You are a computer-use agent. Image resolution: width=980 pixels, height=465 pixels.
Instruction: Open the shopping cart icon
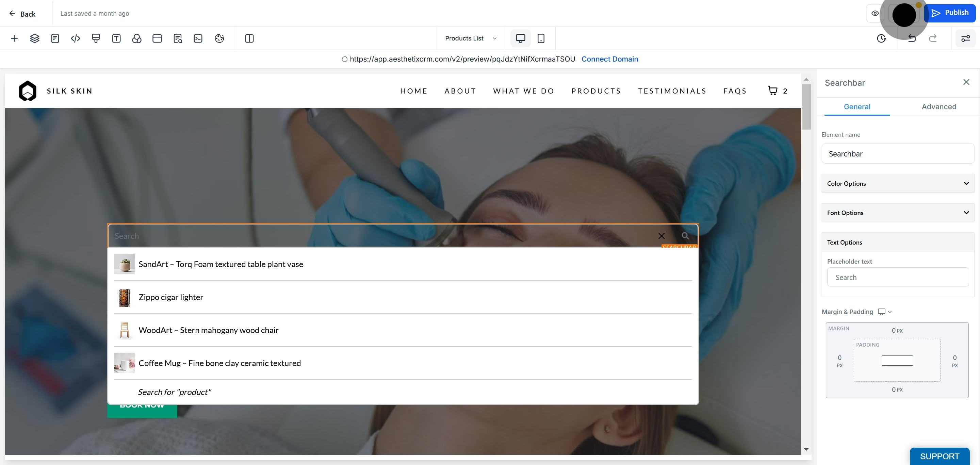773,90
